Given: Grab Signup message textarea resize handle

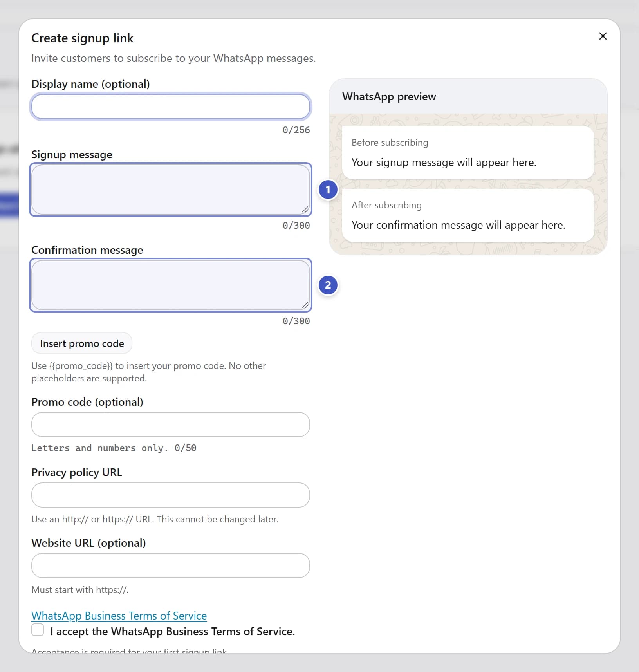Looking at the screenshot, I should pos(305,210).
